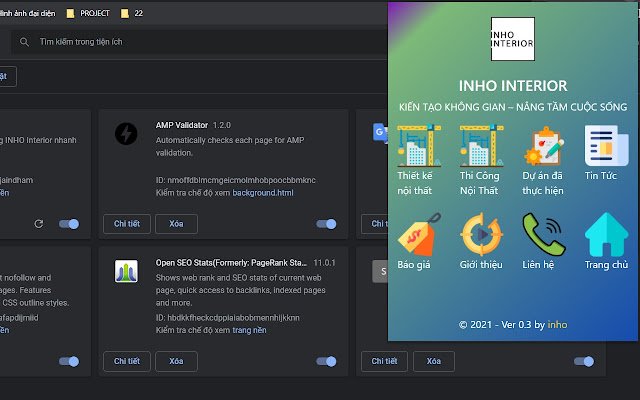Click the INHO INTERIOR logo image
Screen dimensions: 640x400
coord(513,39)
